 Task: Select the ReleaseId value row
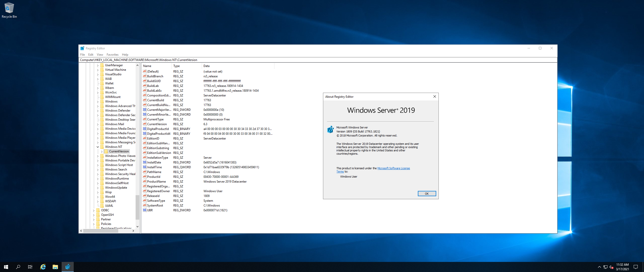[x=208, y=196]
